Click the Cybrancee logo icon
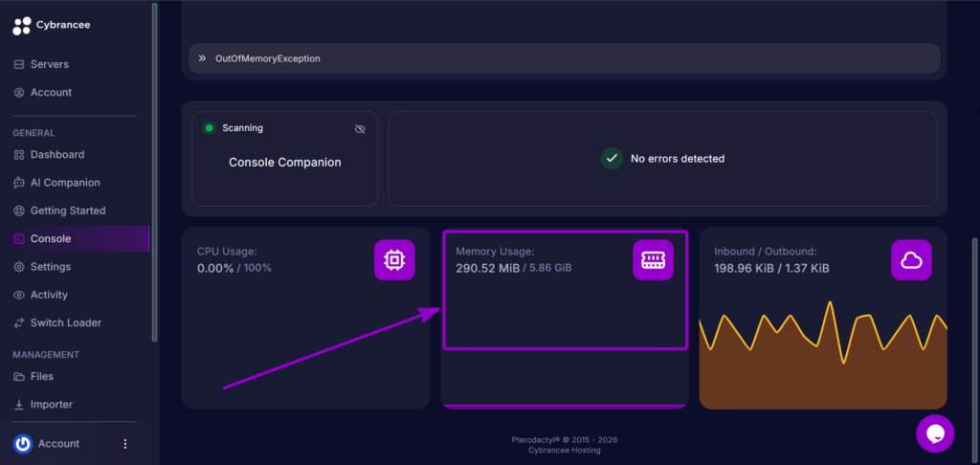980x465 pixels. (x=22, y=26)
